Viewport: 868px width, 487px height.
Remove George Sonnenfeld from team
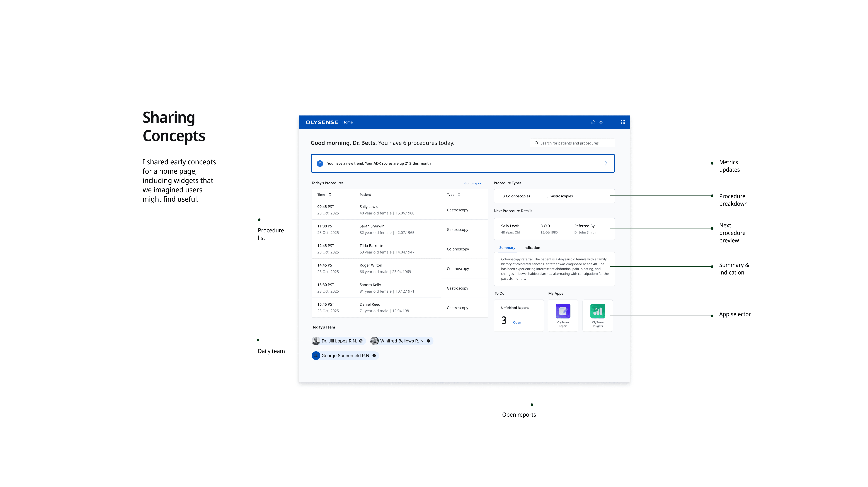pos(374,356)
